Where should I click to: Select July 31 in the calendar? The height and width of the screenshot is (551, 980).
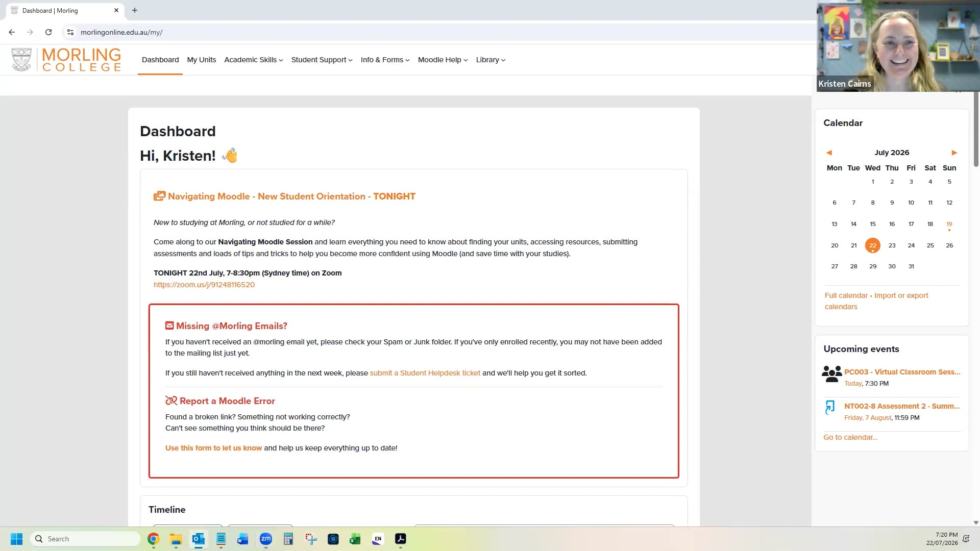(x=911, y=266)
